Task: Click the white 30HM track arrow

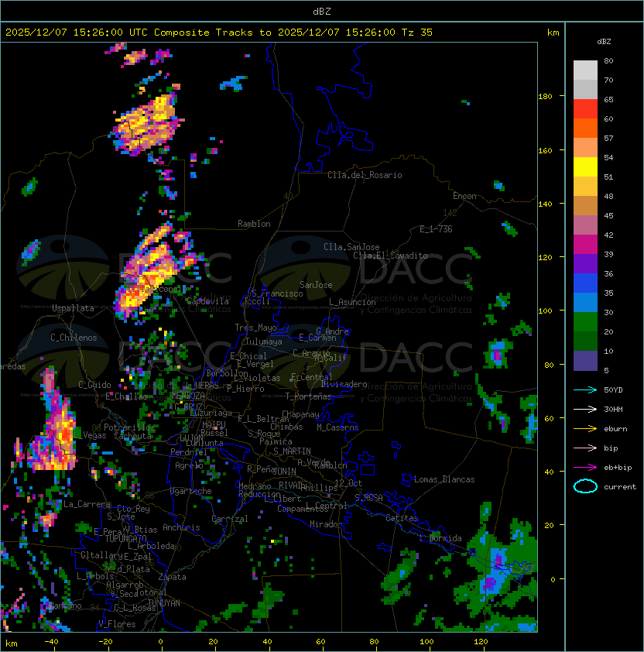Action: (585, 409)
